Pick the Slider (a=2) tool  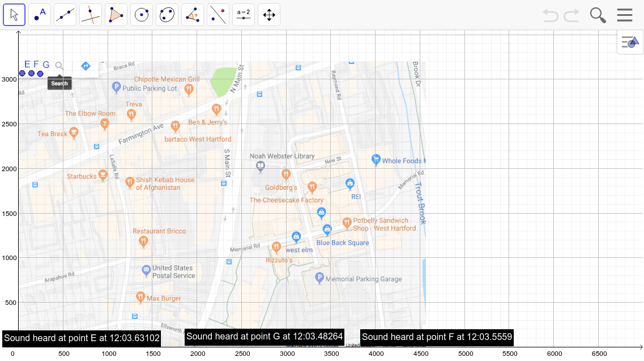coord(244,15)
